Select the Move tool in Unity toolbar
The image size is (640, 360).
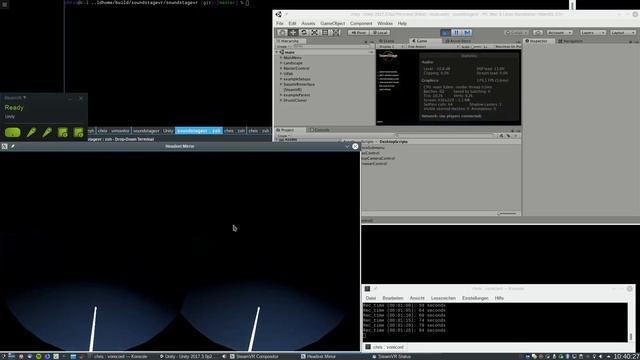[x=293, y=32]
